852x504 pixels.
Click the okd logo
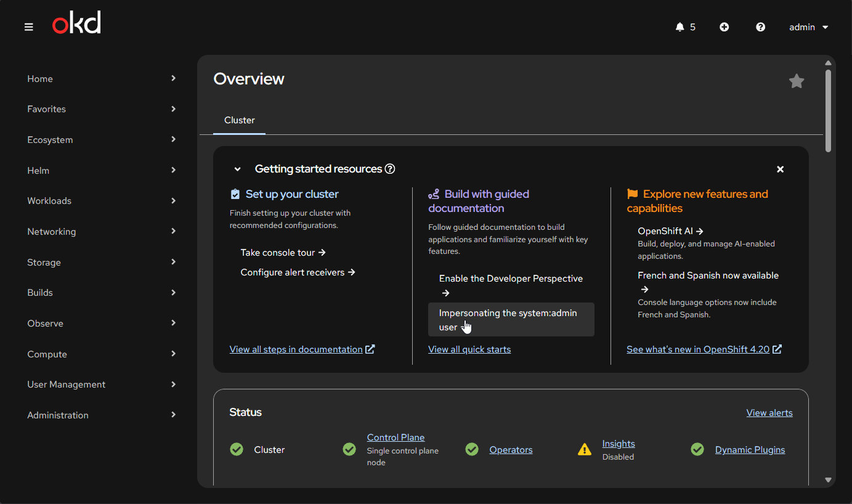(x=76, y=24)
